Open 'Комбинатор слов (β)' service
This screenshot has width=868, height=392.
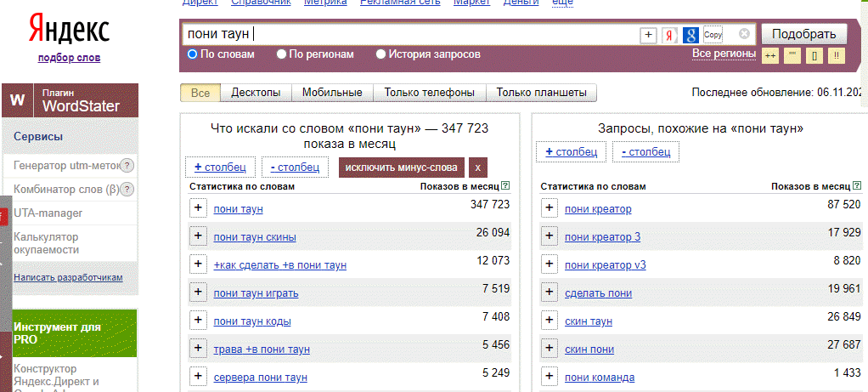(66, 189)
